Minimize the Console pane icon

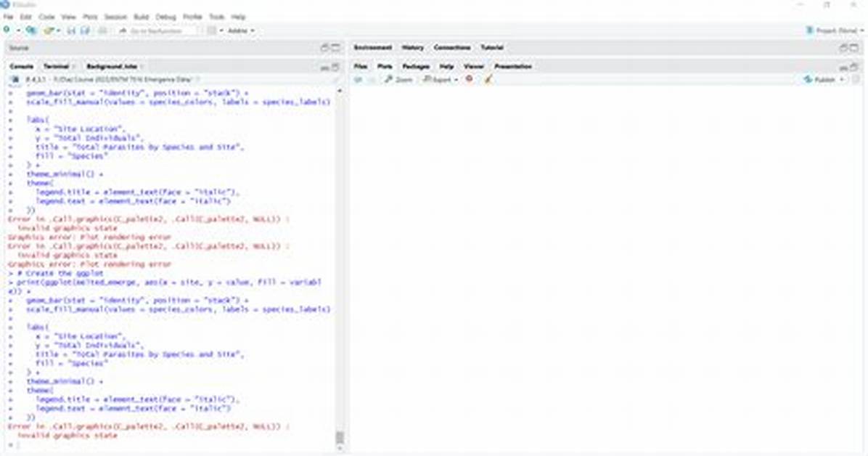[325, 67]
